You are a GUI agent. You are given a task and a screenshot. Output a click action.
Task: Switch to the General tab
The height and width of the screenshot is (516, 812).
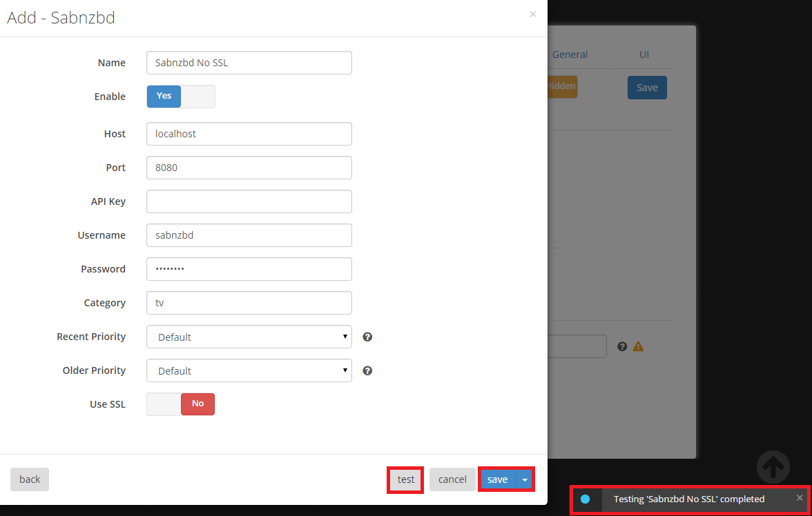click(570, 54)
